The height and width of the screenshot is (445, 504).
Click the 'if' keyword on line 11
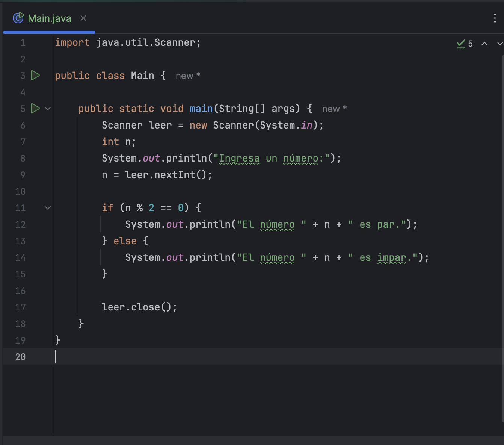coord(107,208)
